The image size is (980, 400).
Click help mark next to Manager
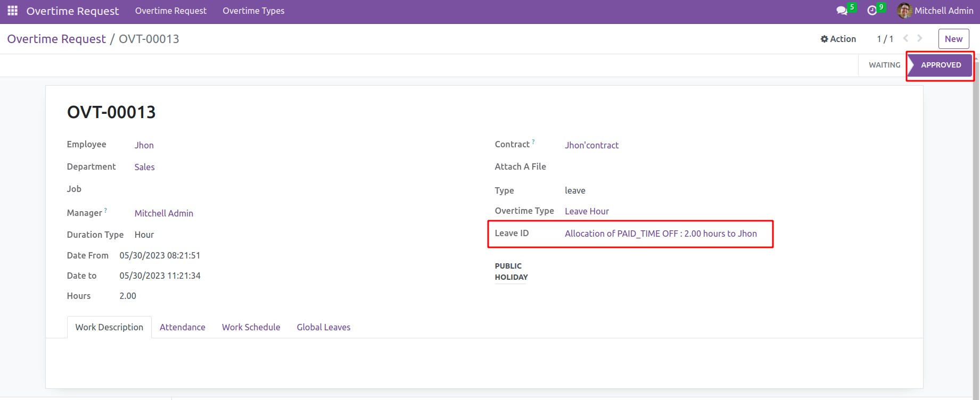(x=105, y=211)
